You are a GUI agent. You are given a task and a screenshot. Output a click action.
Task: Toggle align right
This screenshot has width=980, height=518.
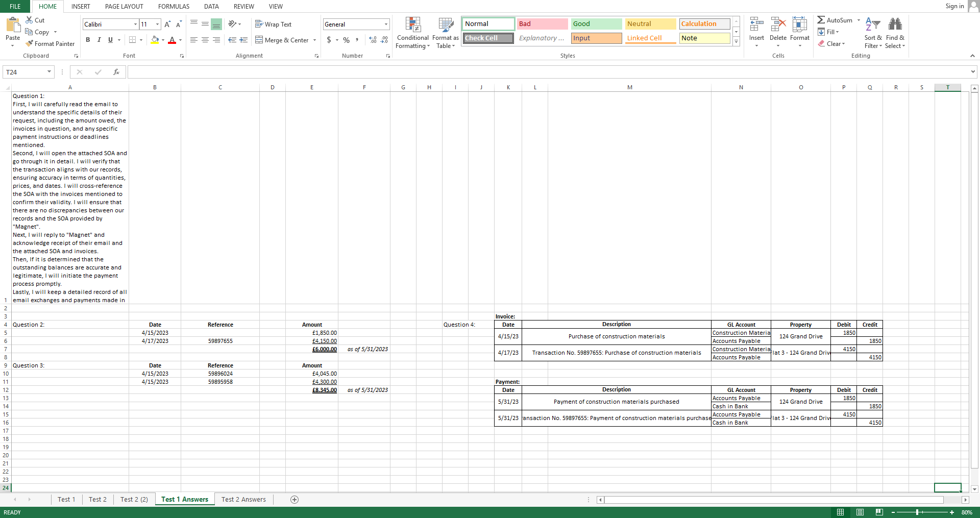coord(216,40)
